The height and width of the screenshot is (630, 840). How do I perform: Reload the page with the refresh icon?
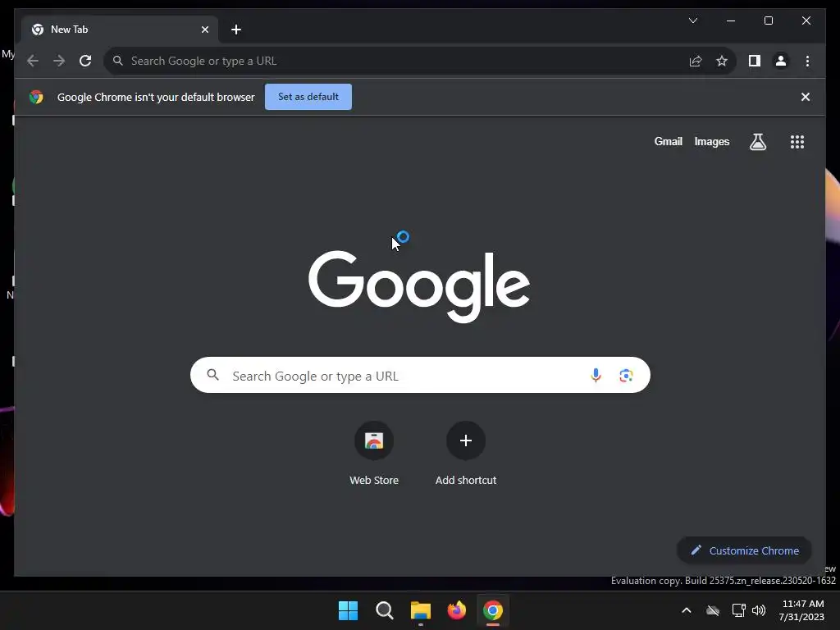85,61
